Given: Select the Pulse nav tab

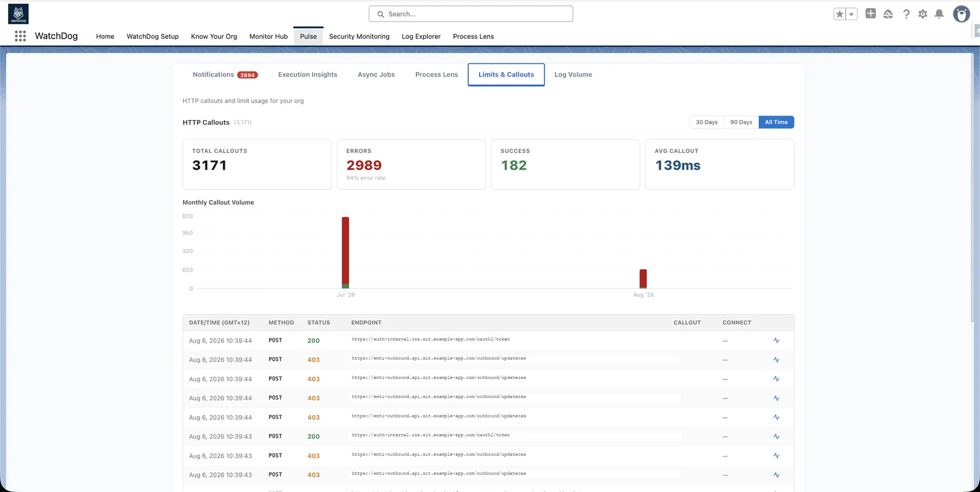Looking at the screenshot, I should (x=308, y=36).
